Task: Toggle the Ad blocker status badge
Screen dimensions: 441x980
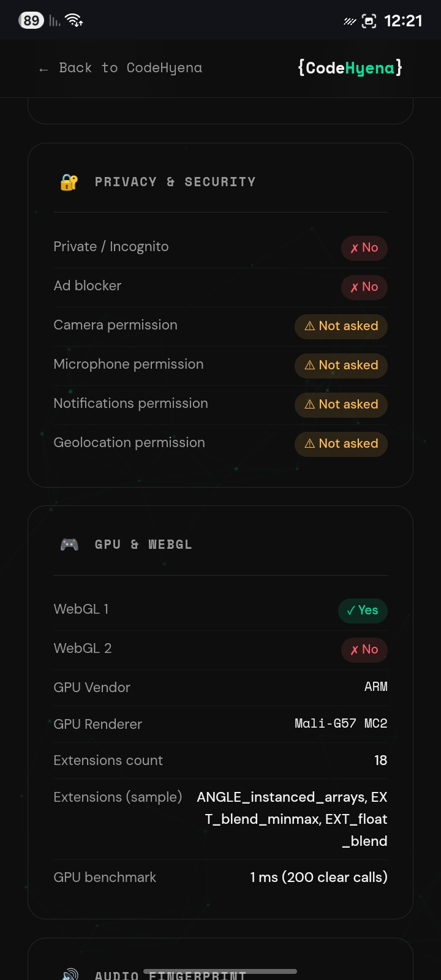Action: [364, 287]
